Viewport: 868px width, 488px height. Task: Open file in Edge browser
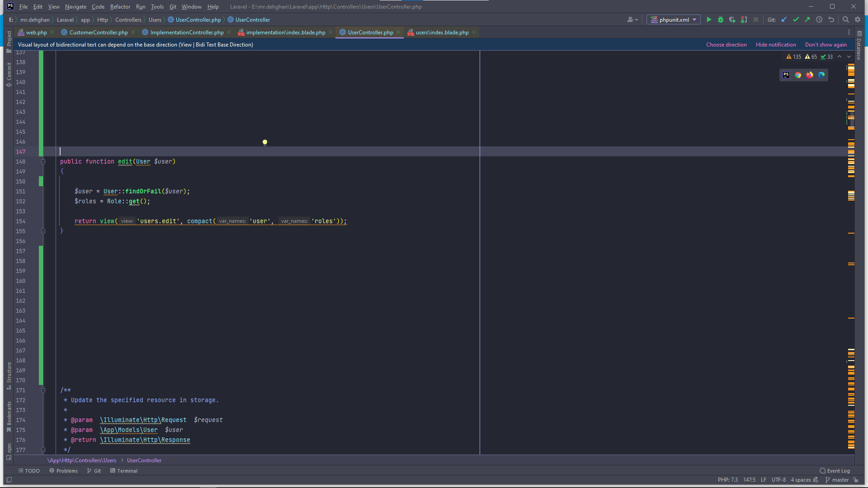[x=821, y=75]
